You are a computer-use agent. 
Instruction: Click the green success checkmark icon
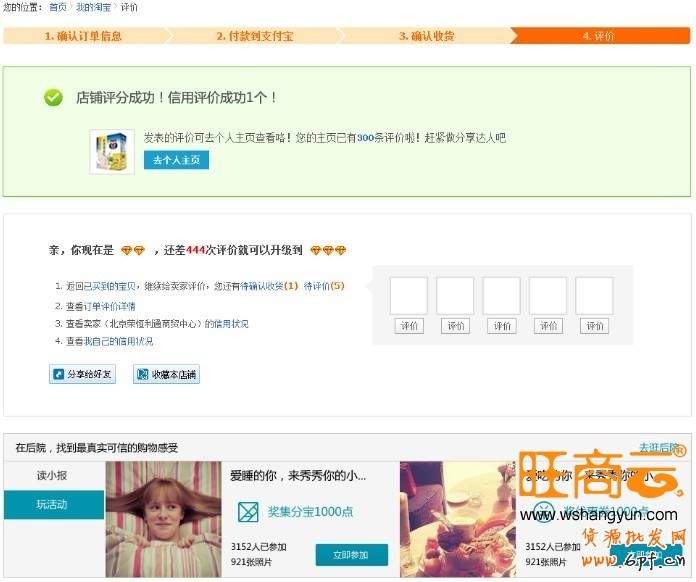tap(53, 97)
